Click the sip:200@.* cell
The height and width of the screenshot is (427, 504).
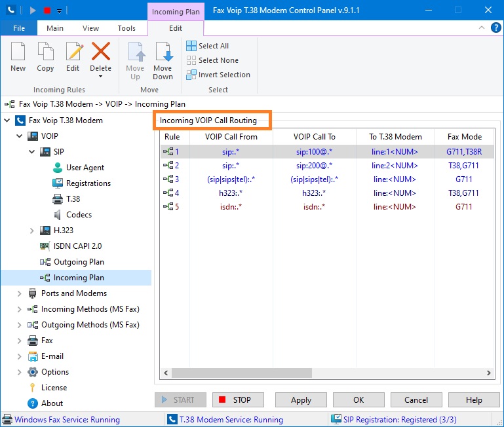[x=314, y=166]
